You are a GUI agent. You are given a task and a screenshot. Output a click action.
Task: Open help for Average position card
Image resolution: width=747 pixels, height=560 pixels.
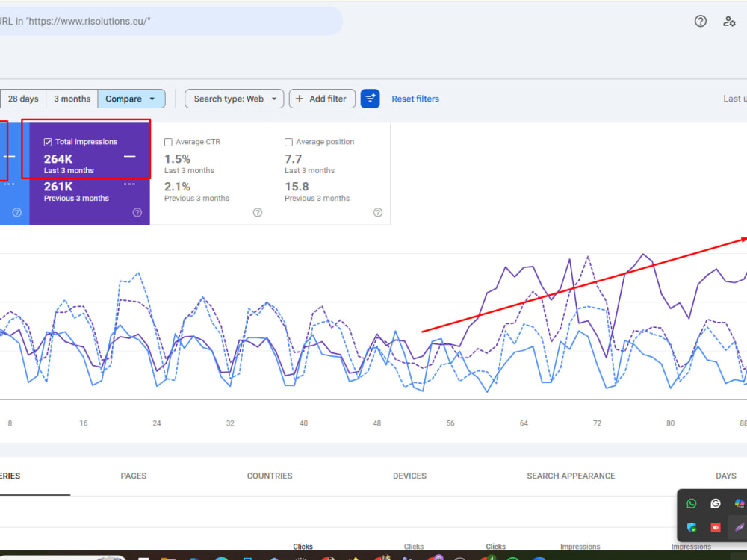coord(378,212)
